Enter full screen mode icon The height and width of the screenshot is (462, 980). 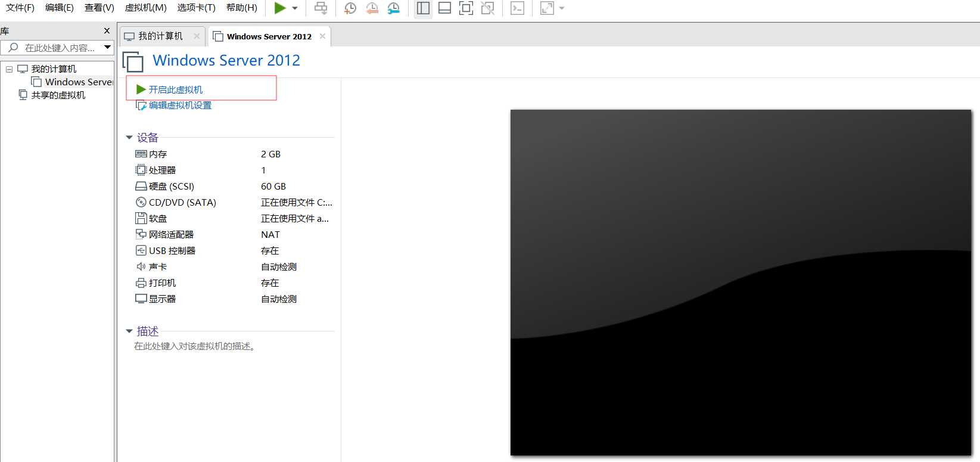pyautogui.click(x=466, y=8)
